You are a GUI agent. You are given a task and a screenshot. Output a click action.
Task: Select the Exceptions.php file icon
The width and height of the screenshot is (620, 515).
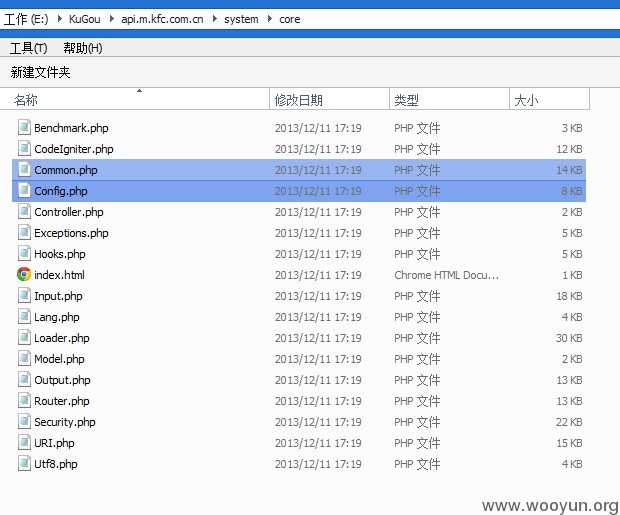tap(24, 232)
